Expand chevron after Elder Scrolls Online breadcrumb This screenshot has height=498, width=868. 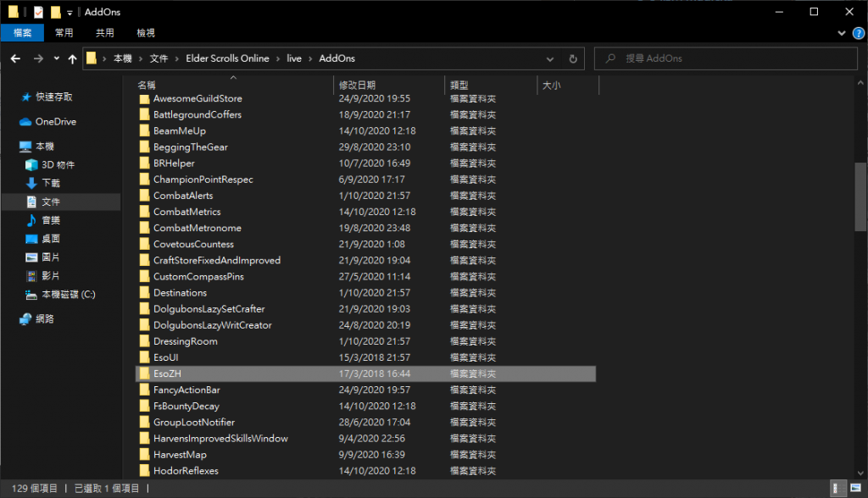(278, 58)
